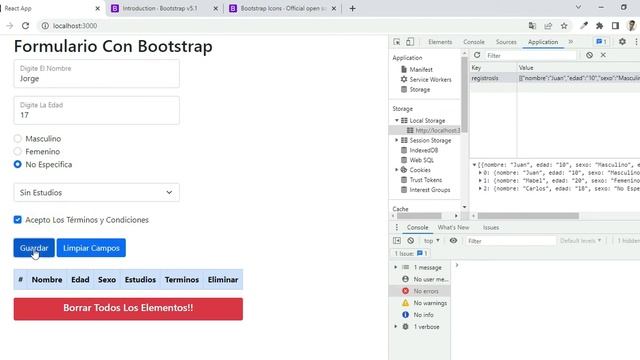The image size is (640, 360).
Task: Click the console Filter input field
Action: 511,241
